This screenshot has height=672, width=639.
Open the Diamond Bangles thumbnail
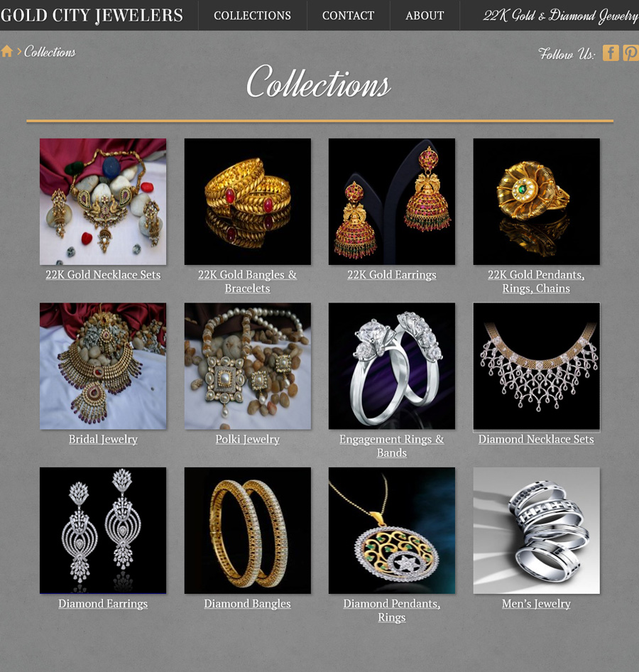coord(248,531)
